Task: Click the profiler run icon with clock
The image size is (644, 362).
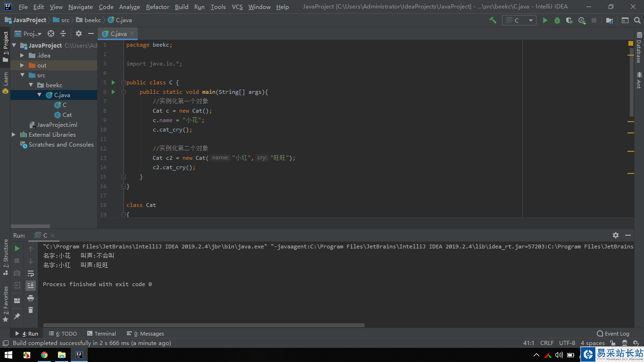Action: [582, 20]
